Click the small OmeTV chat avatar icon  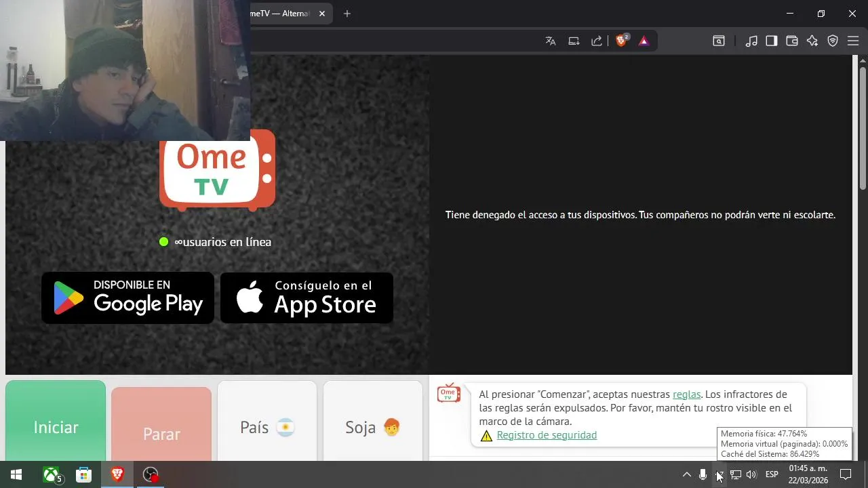(x=449, y=393)
